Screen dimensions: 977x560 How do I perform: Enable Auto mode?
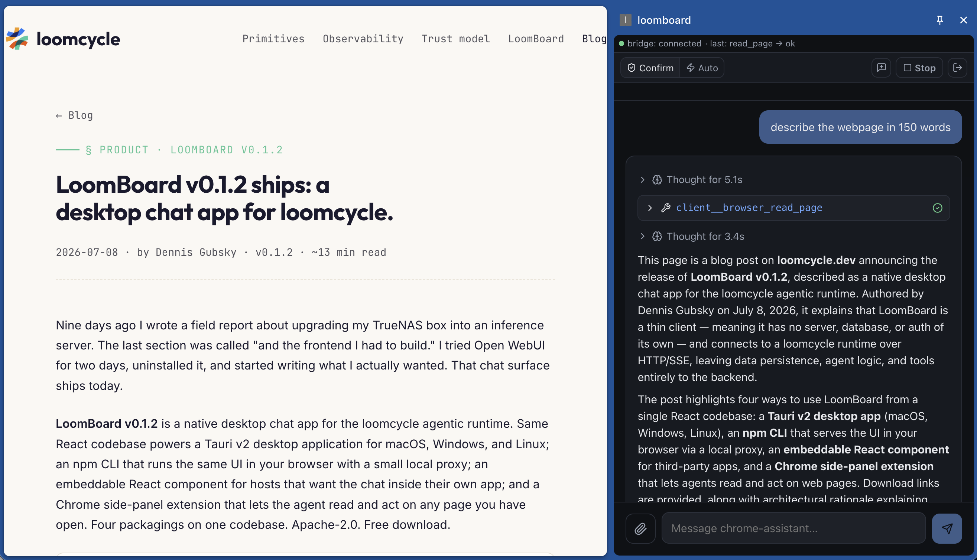tap(702, 68)
